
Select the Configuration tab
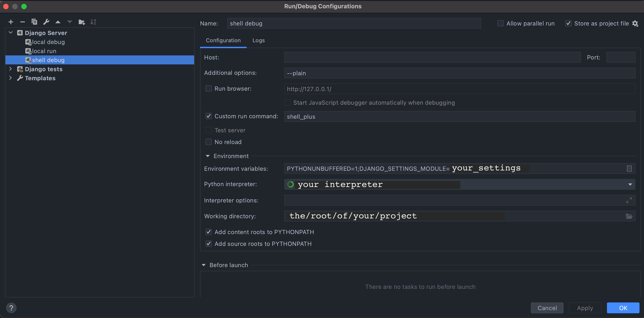click(223, 40)
